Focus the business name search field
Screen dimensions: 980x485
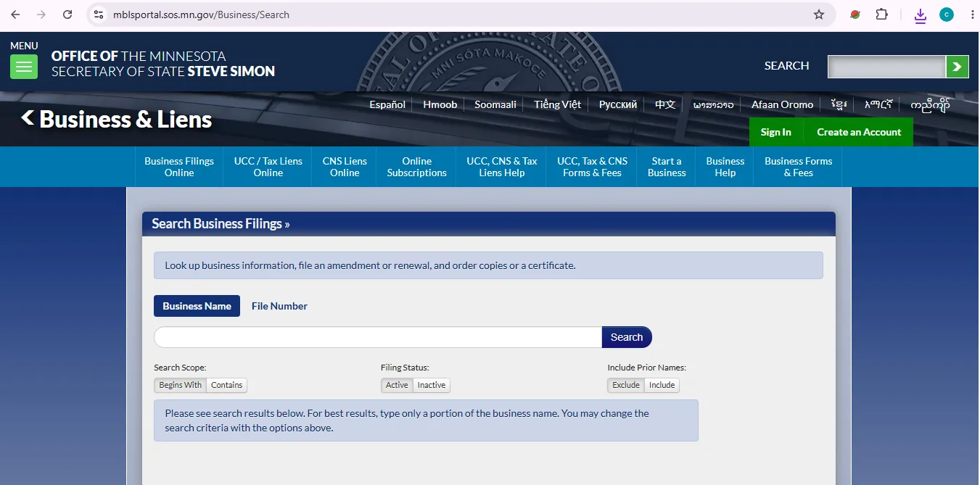(378, 337)
